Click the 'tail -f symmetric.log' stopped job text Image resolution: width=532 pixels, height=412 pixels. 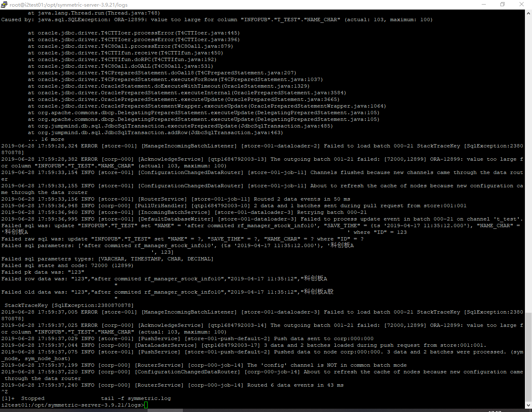click(x=136, y=398)
